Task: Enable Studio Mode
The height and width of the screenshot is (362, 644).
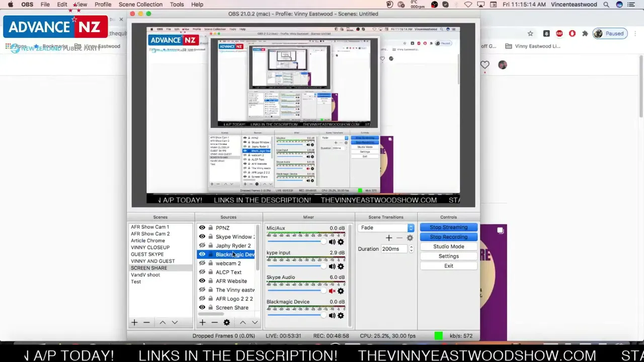Action: point(448,246)
